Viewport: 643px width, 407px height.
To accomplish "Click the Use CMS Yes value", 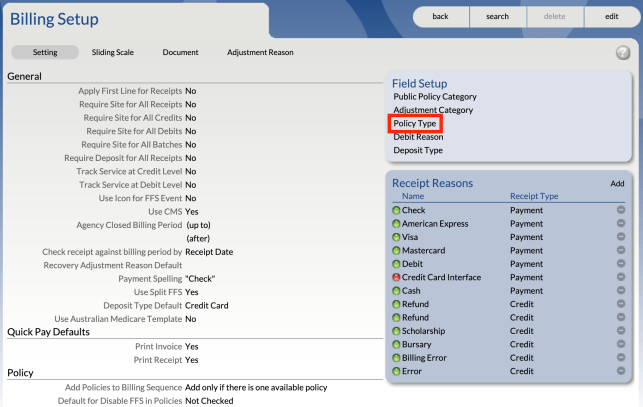I will 192,212.
